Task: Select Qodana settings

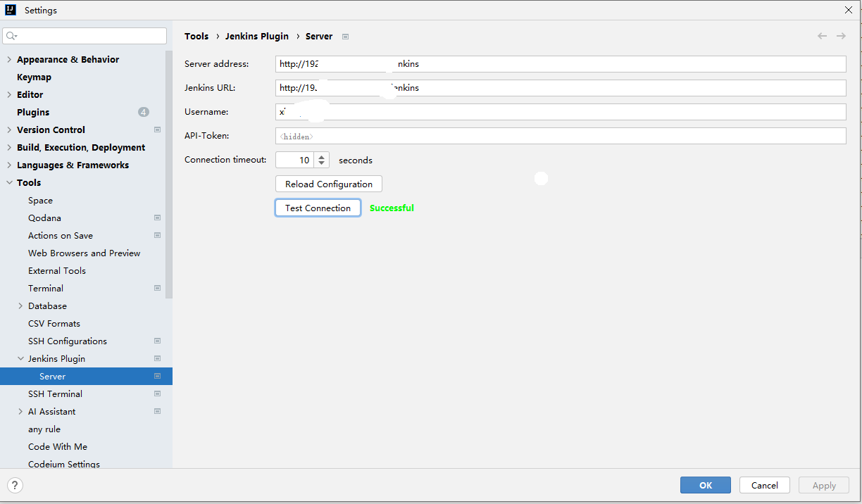Action: [44, 218]
